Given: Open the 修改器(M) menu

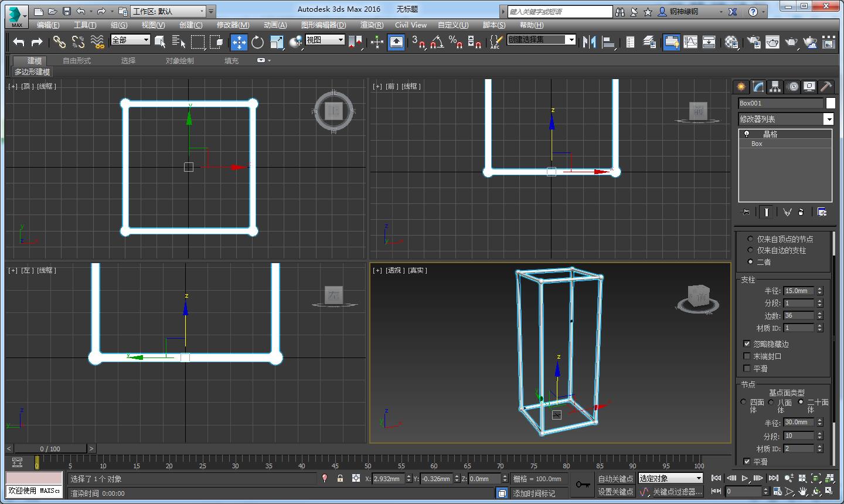Looking at the screenshot, I should [233, 25].
